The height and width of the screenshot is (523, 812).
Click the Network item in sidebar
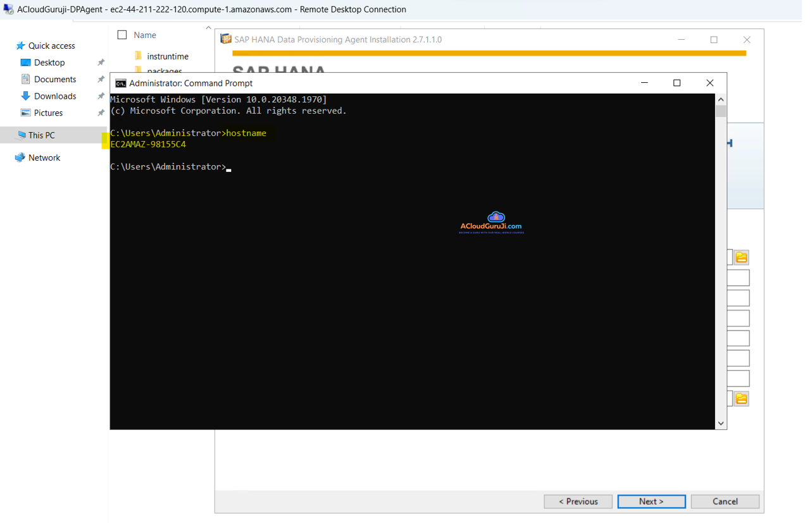[44, 157]
